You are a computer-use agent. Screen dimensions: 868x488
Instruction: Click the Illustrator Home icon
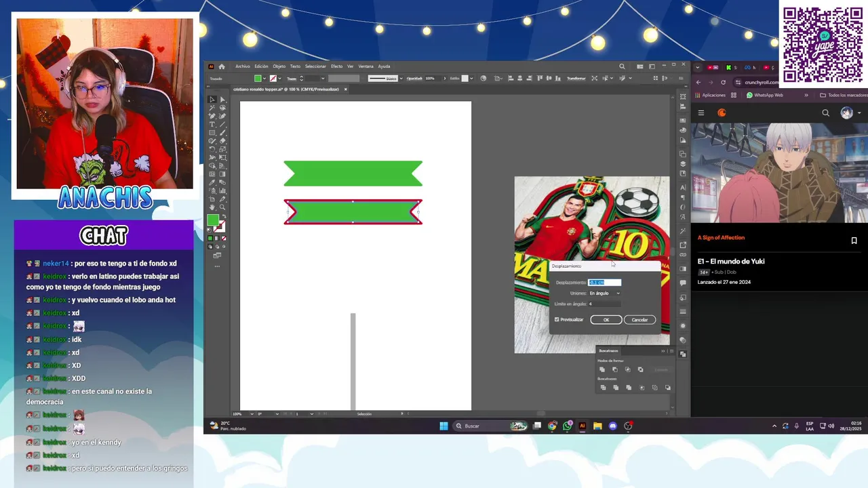[221, 66]
